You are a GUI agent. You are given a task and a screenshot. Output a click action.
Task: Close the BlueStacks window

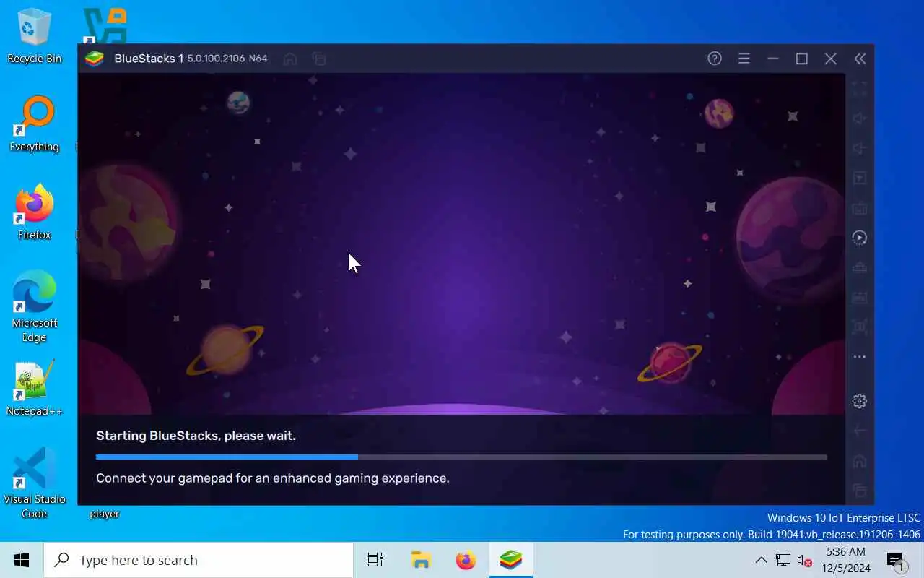830,59
